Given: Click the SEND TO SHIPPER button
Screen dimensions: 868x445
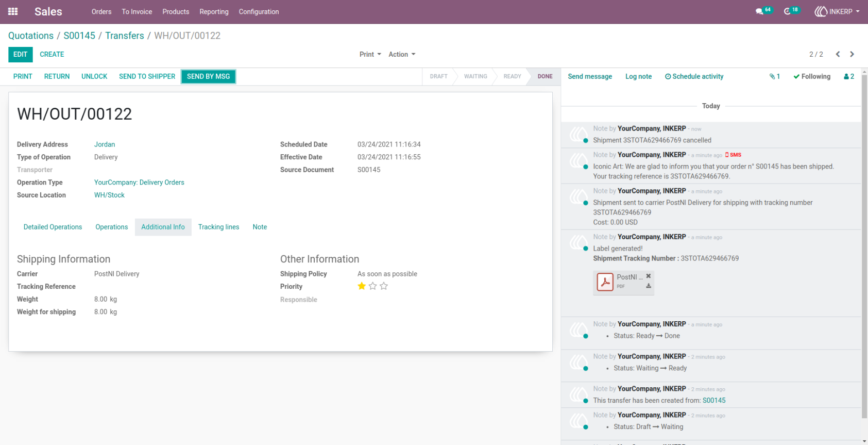Looking at the screenshot, I should pyautogui.click(x=147, y=76).
